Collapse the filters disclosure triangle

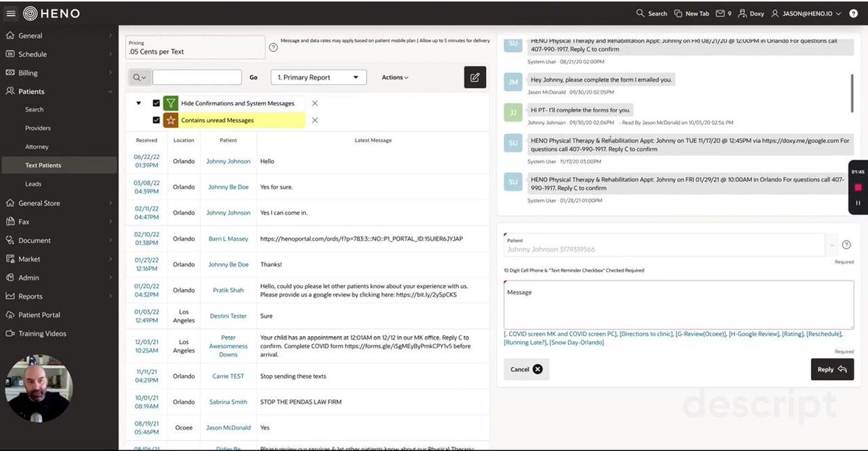138,103
